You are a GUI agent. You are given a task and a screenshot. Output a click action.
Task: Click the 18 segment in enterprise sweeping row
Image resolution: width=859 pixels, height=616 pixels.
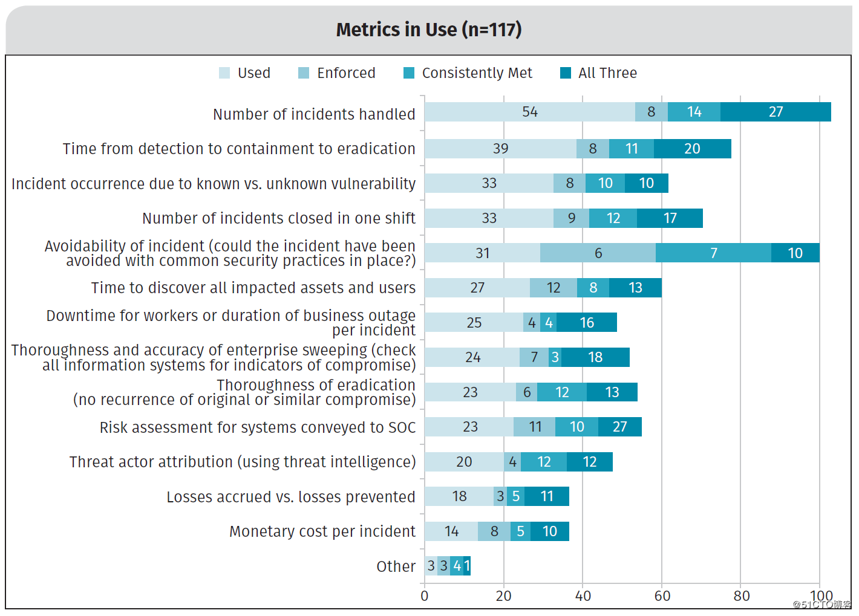[x=595, y=357]
